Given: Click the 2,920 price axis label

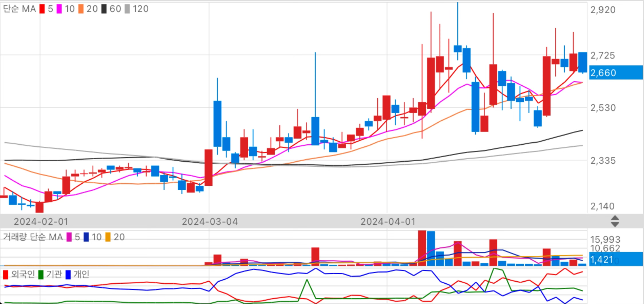Looking at the screenshot, I should (603, 10).
